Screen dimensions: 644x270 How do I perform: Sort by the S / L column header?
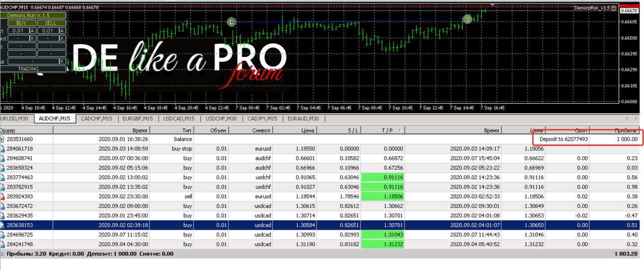339,130
